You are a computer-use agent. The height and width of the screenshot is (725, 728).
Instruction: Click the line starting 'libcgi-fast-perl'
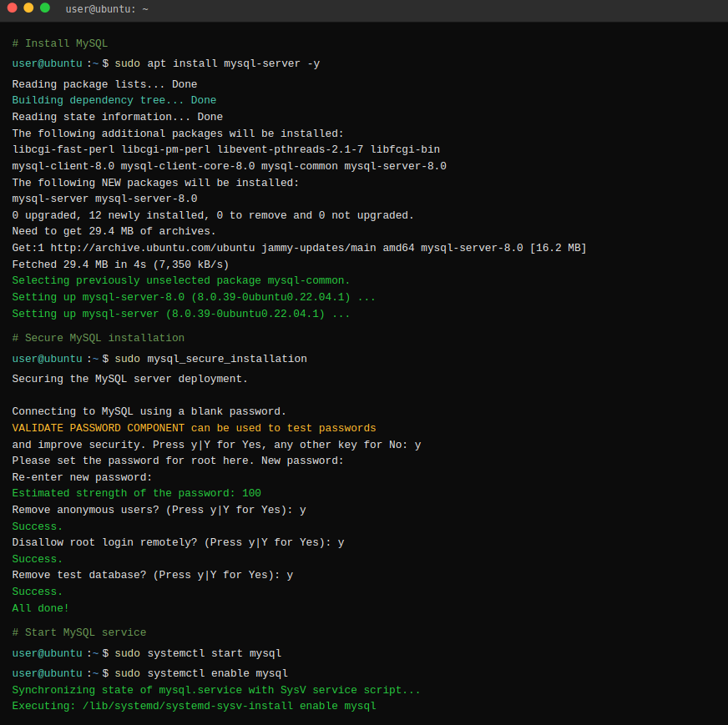point(226,149)
